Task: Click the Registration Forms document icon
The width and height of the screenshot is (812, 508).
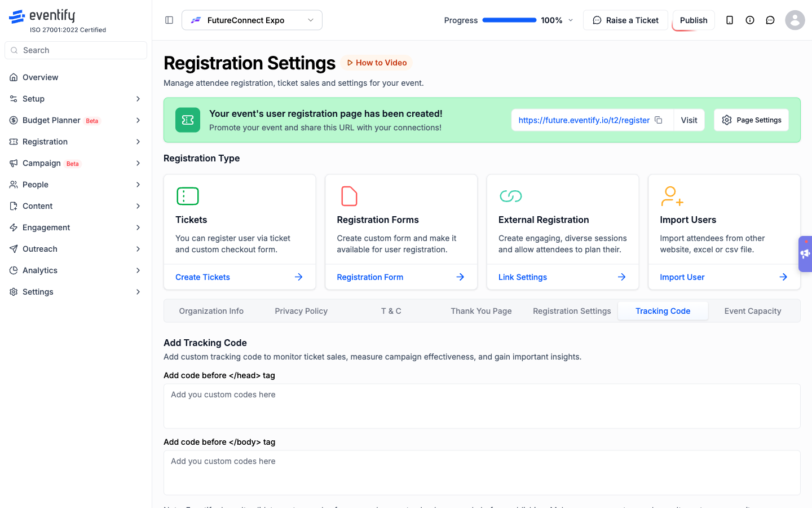Action: (x=349, y=196)
